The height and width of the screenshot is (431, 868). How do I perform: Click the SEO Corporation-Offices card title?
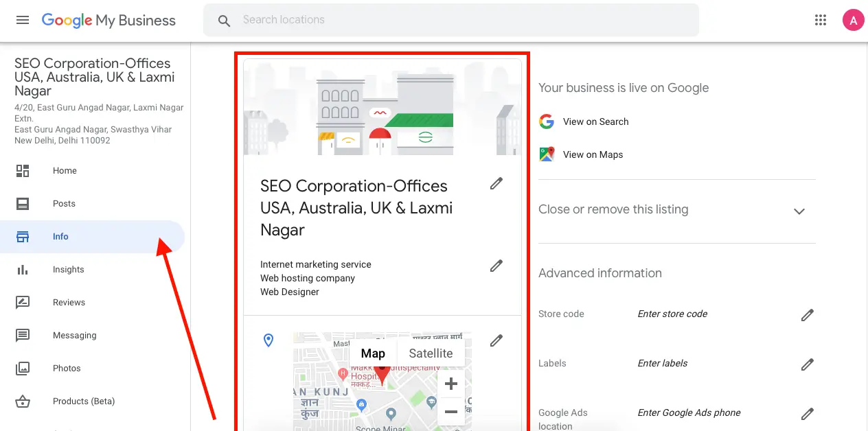356,208
